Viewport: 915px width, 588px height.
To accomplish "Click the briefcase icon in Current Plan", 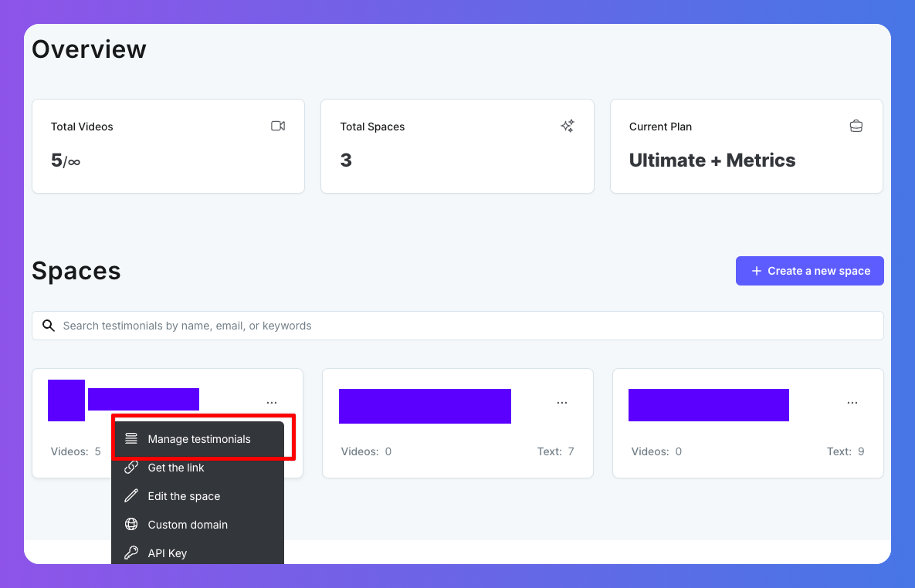I will pos(856,126).
